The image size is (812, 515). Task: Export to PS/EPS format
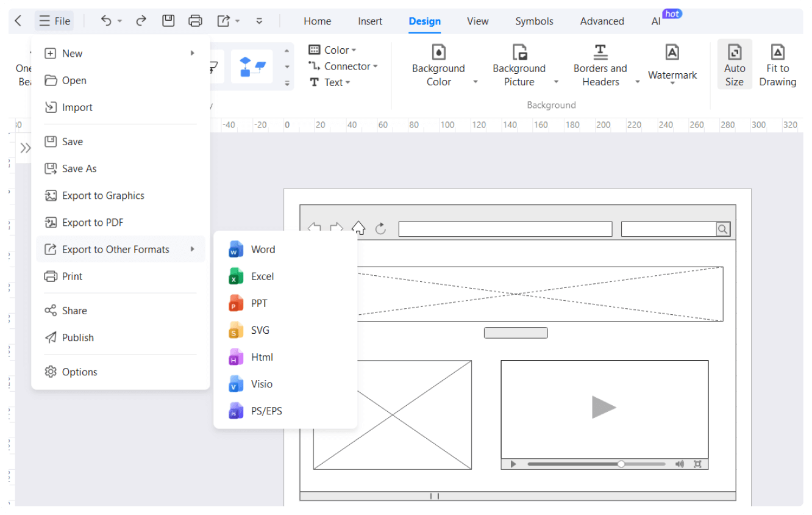[x=285, y=411]
